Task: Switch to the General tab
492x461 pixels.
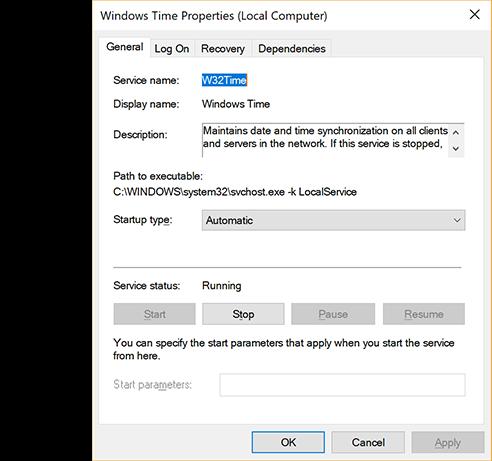Action: click(125, 47)
